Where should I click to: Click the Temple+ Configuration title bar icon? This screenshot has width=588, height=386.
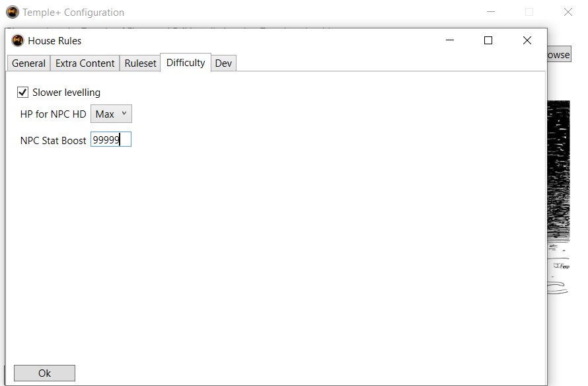click(x=13, y=12)
